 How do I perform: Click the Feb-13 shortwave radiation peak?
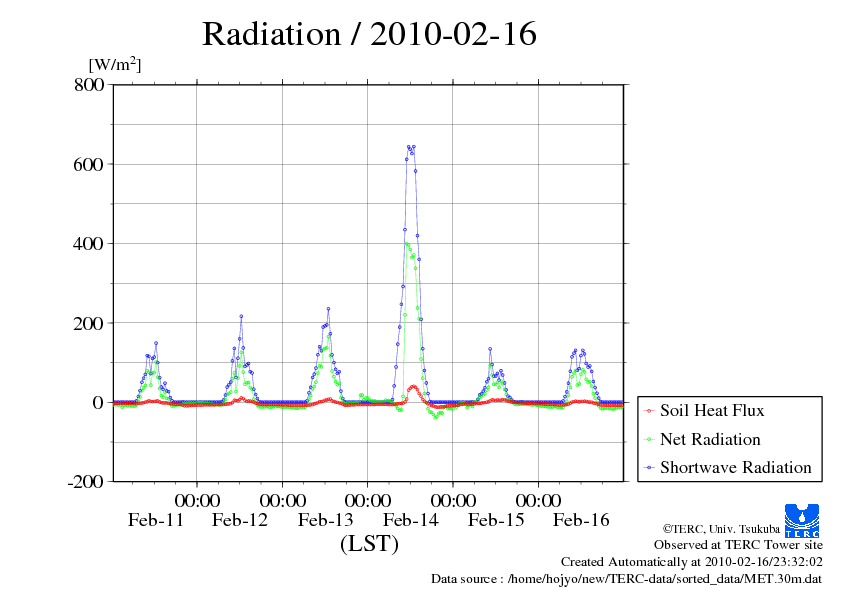pyautogui.click(x=328, y=309)
